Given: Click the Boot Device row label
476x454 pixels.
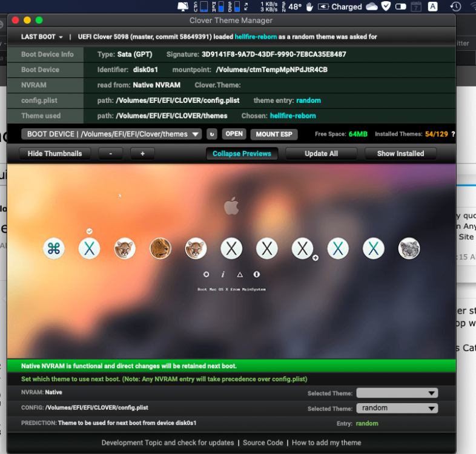Looking at the screenshot, I should tap(40, 70).
